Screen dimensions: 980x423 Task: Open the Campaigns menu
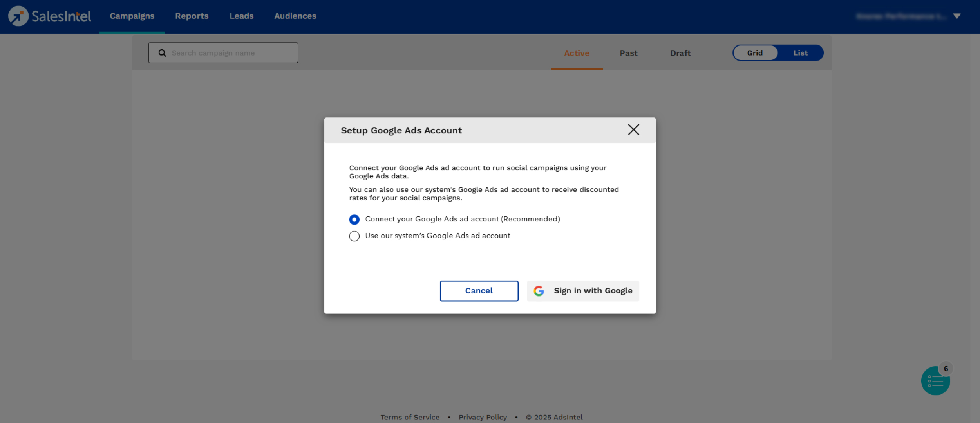coord(132,16)
